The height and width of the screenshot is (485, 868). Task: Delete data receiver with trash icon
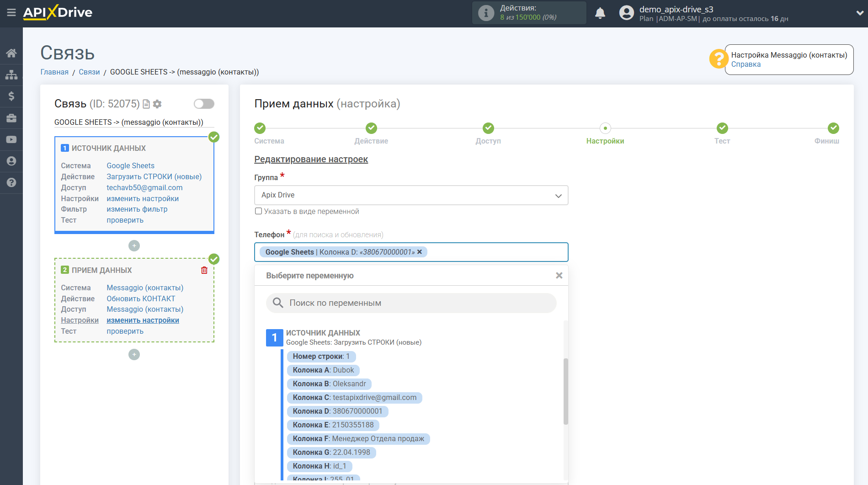coord(204,270)
